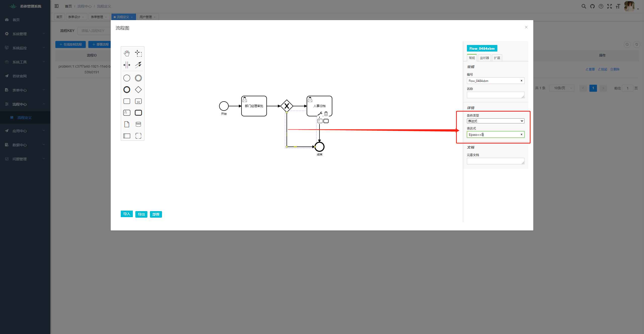This screenshot has height=334, width=644.
Task: Create a data store from palette
Action: point(138,124)
